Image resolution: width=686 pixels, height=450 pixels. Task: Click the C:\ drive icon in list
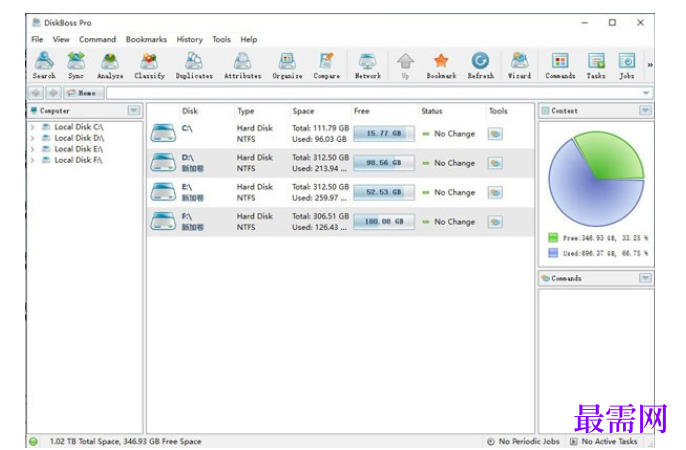click(163, 133)
